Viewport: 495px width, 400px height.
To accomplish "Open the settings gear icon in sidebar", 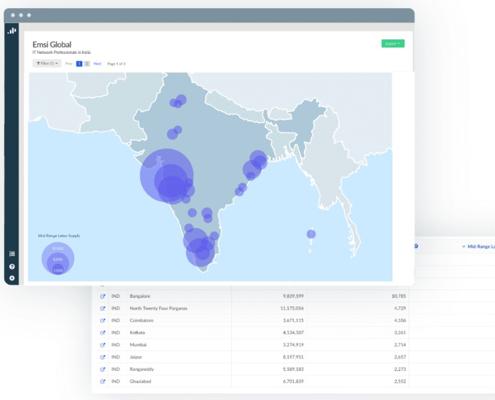I will [x=12, y=278].
